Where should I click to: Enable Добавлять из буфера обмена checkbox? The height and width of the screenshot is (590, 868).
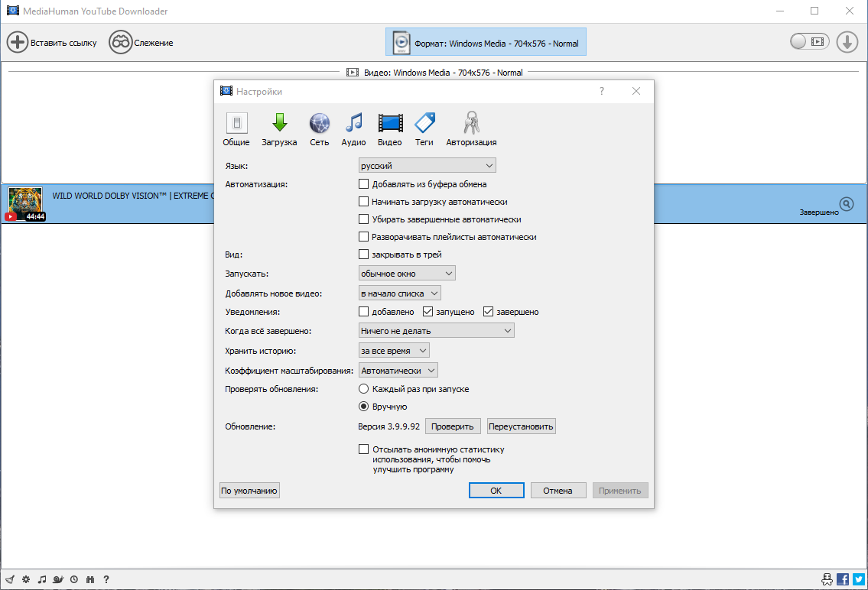[x=364, y=184]
